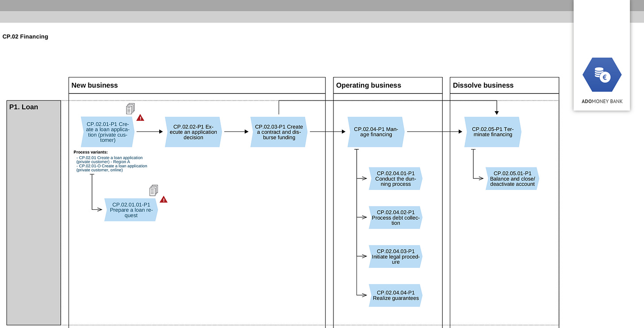644x328 pixels.
Task: Click the red warning icon beside CP.02.01-P1
Action: (140, 118)
